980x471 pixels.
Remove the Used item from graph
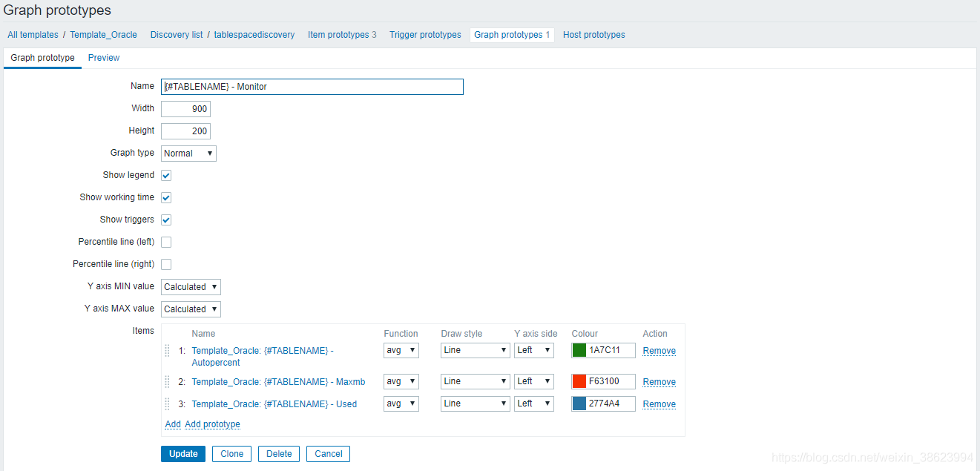[x=659, y=404]
